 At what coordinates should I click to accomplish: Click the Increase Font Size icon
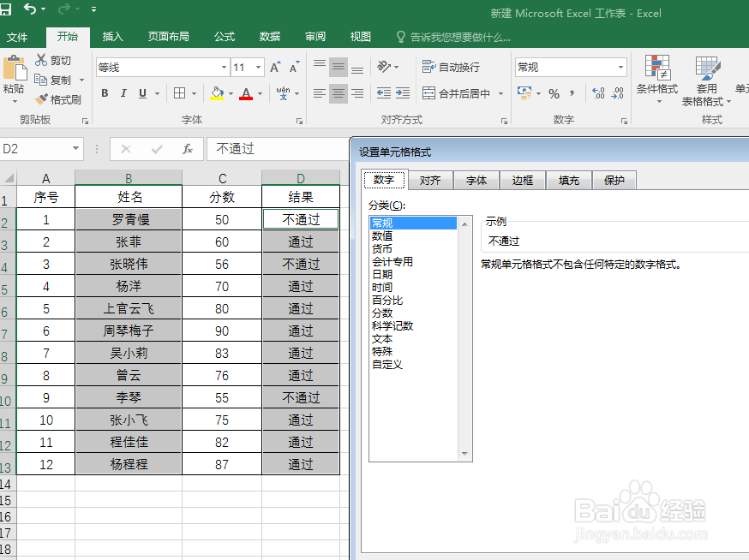coord(275,68)
